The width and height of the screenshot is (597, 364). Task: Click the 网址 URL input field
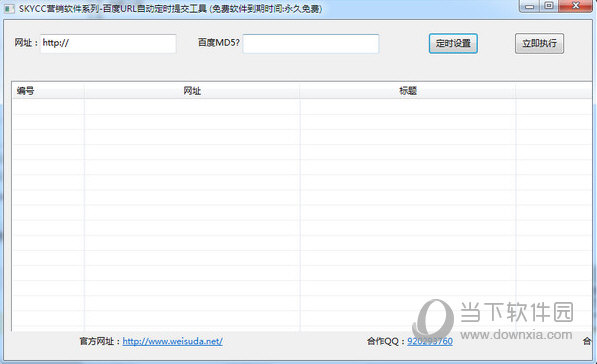point(108,43)
